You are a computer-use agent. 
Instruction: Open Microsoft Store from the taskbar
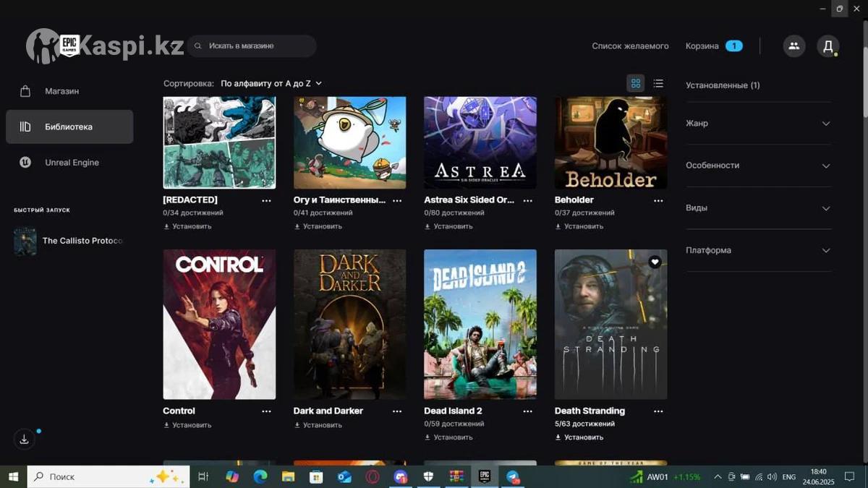(316, 477)
